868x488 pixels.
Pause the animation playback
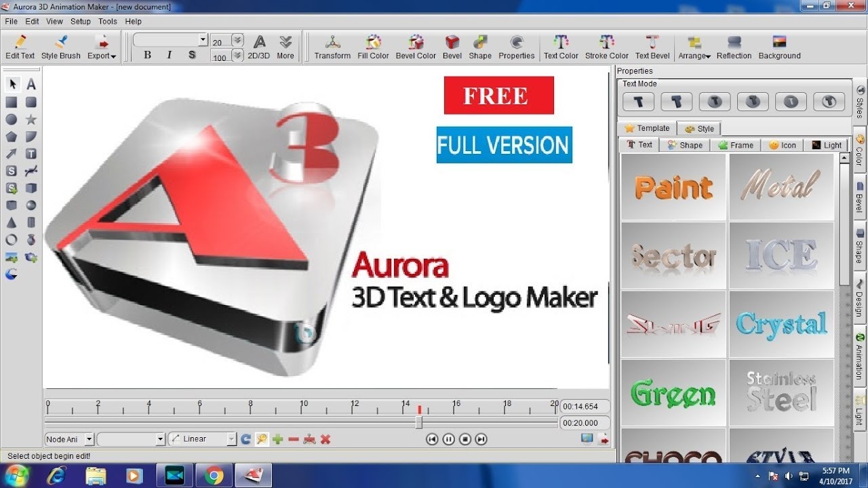448,439
